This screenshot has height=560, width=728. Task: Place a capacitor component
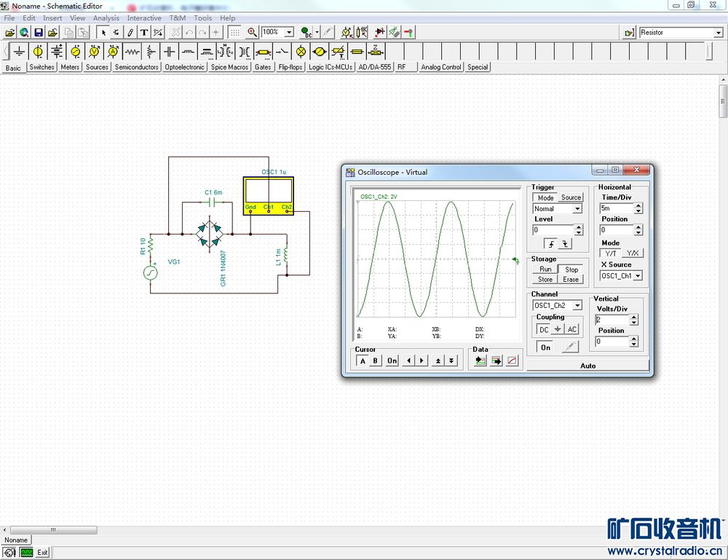click(170, 52)
